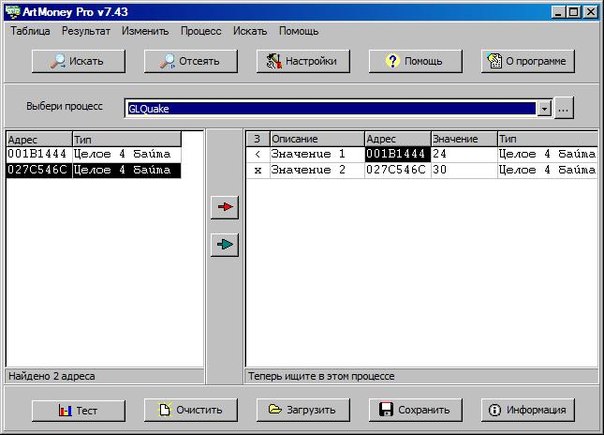The height and width of the screenshot is (435, 604).
Task: Select description cell Значение 2
Action: [317, 170]
